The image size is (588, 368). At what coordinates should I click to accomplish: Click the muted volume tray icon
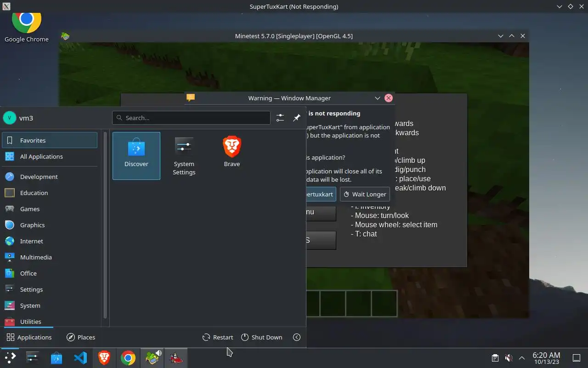[509, 358]
